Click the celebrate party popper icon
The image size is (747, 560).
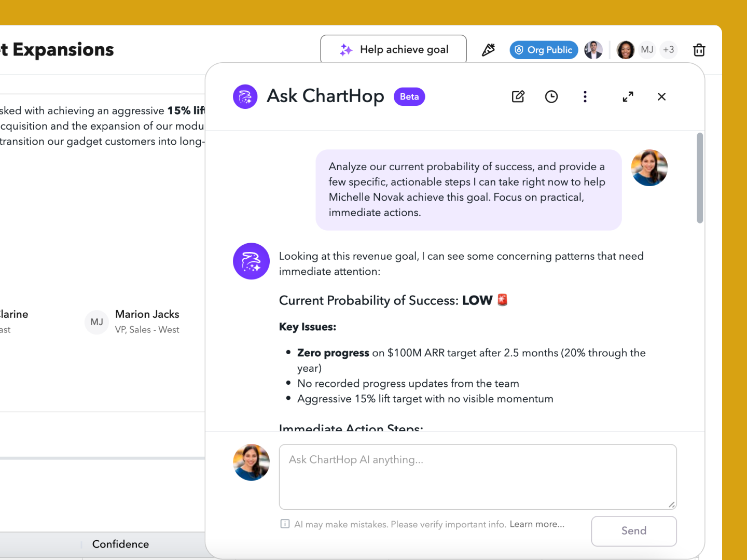click(488, 50)
